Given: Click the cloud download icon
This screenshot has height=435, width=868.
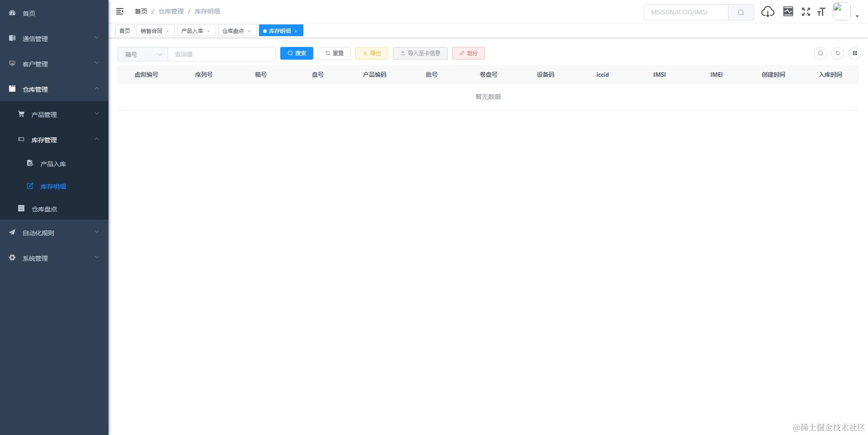Looking at the screenshot, I should point(768,12).
